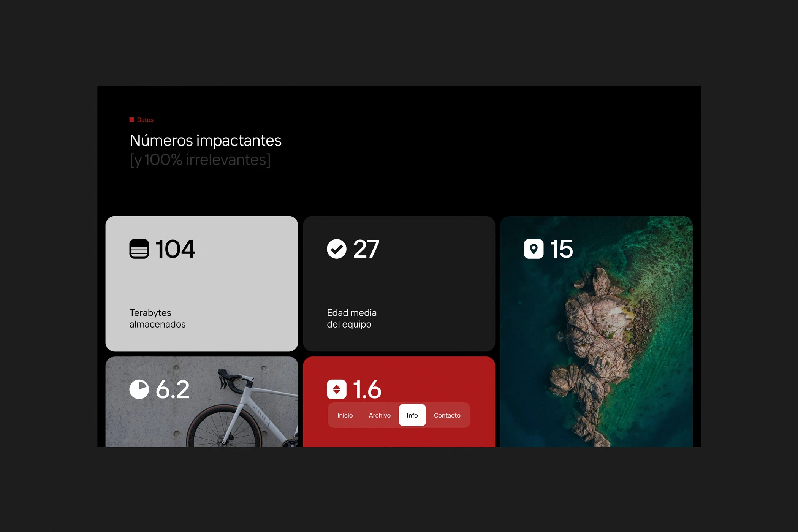Click the checkmark circle icon beside 27
Screen dimensions: 798x532
(337, 249)
